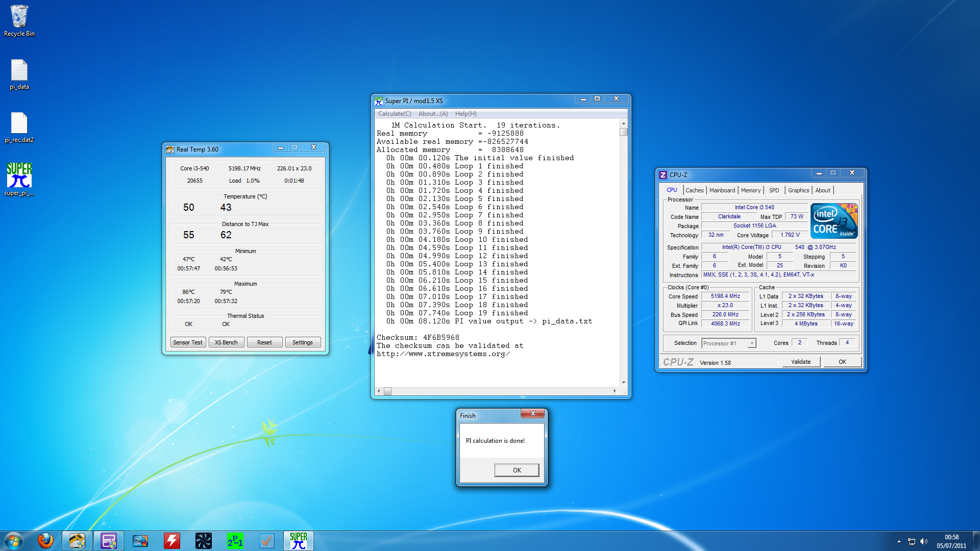Switch to Super PI via taskbar icon

tap(299, 541)
